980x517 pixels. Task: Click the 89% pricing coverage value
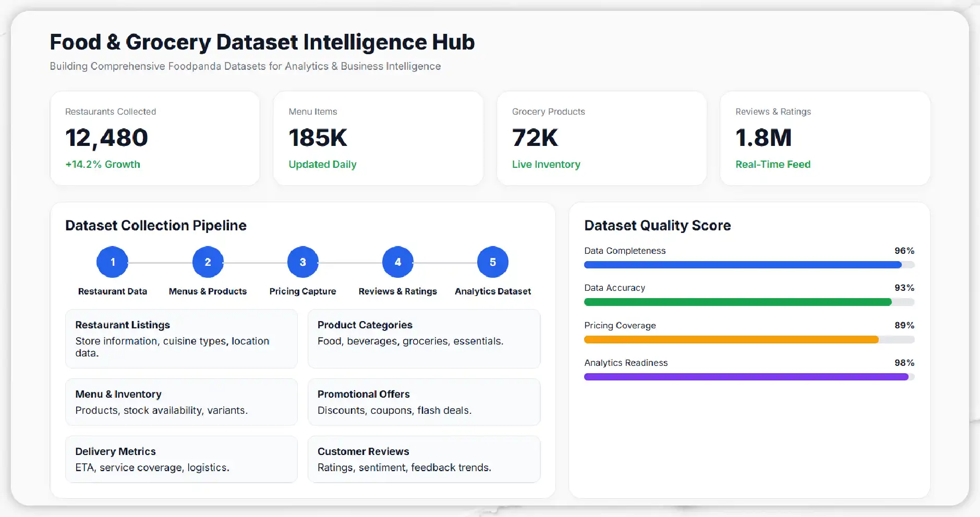pos(904,325)
